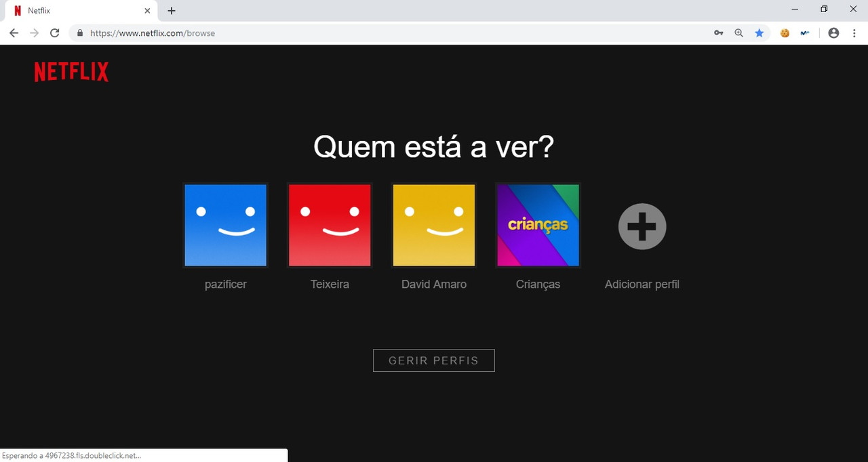Go back with browser back arrow
Screen dimensions: 868x462
[x=14, y=33]
